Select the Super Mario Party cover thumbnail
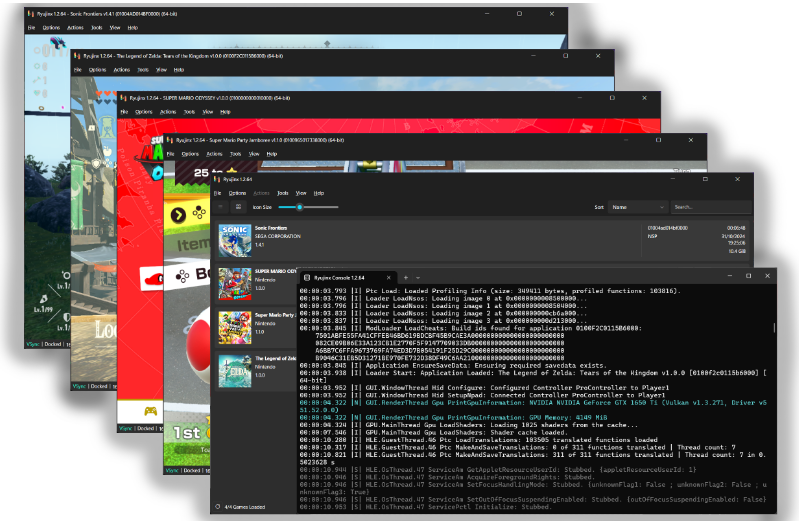Viewport: 799px width, 525px height. pos(235,328)
